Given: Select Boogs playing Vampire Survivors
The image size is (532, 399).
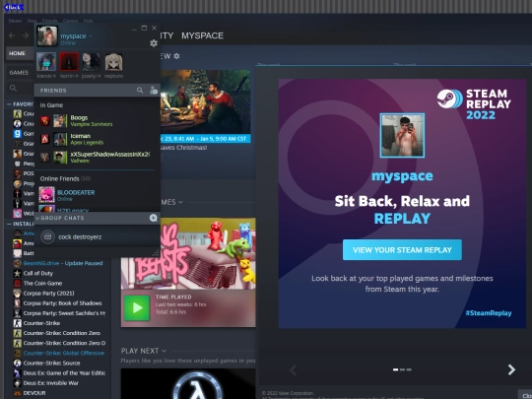Looking at the screenshot, I should tap(97, 121).
